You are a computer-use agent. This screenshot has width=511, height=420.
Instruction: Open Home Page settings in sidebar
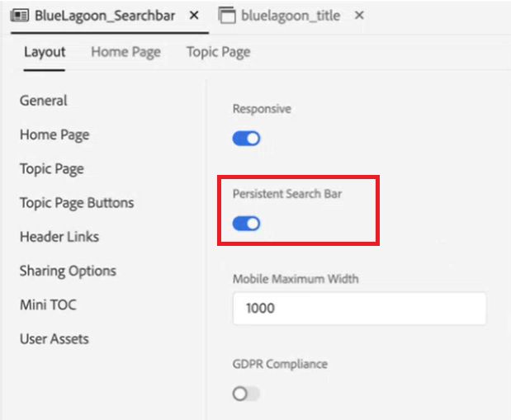pyautogui.click(x=54, y=134)
